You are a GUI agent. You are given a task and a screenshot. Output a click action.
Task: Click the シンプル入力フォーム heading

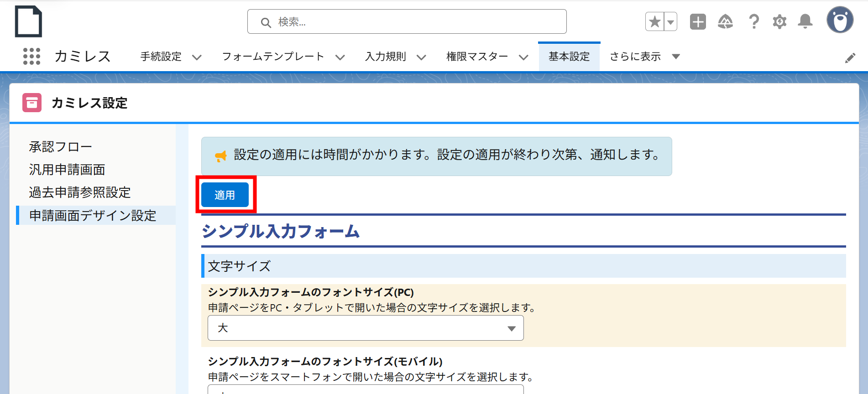coord(281,231)
